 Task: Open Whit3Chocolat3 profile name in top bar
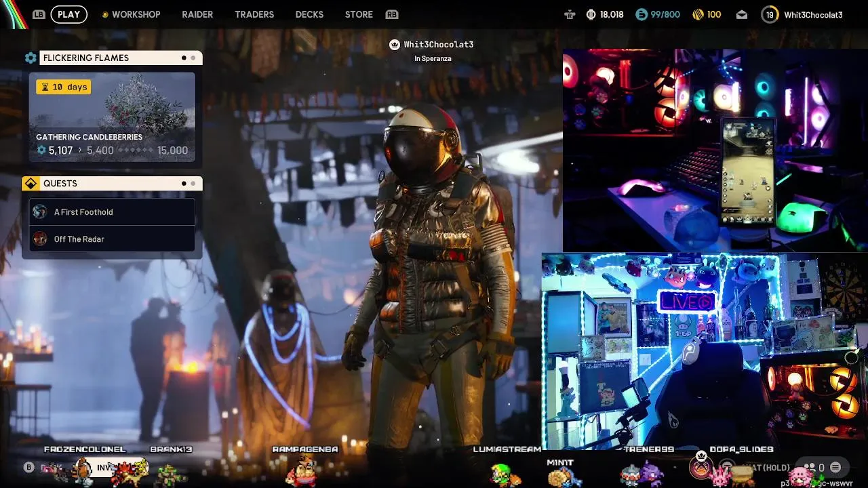(813, 14)
